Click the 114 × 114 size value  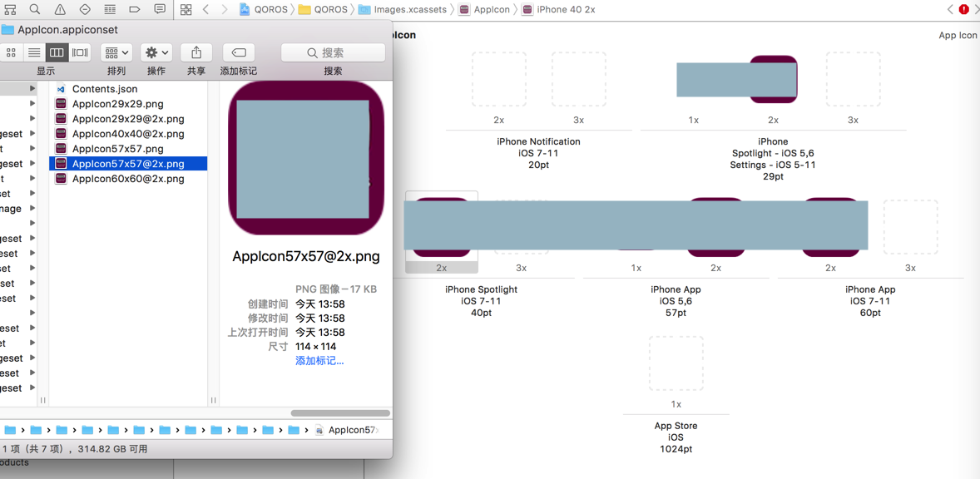click(x=315, y=347)
